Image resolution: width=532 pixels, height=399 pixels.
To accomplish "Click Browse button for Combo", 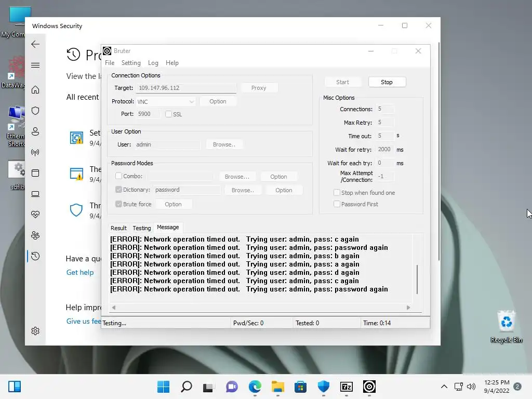I will coord(237,177).
